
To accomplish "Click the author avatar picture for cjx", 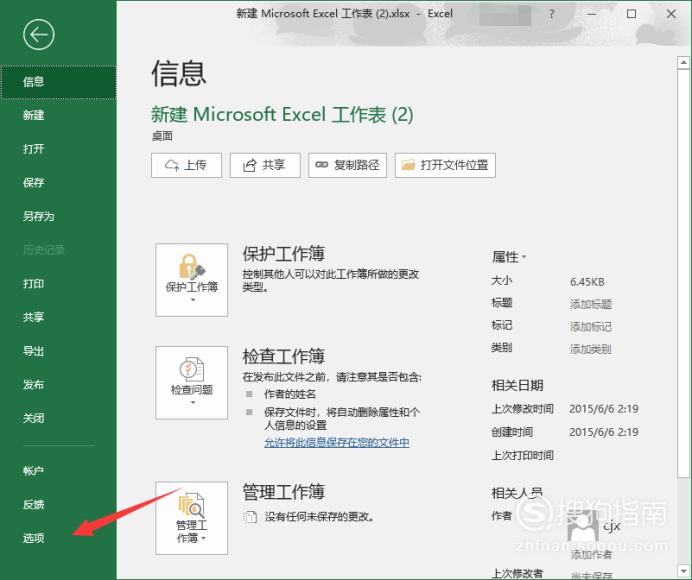I will [583, 528].
